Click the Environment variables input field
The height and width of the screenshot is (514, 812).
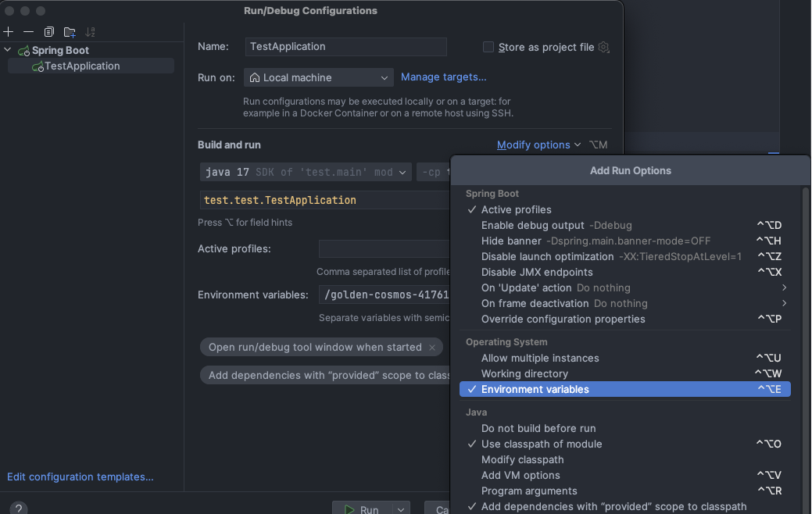point(385,295)
